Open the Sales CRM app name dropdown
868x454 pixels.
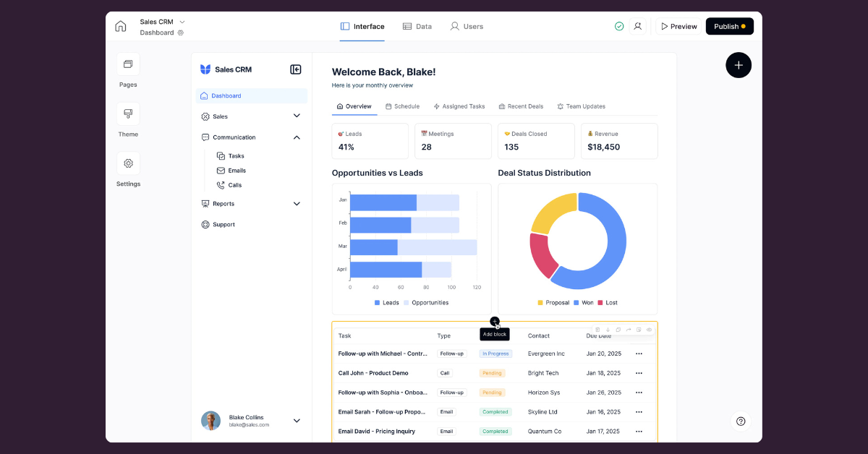point(182,22)
